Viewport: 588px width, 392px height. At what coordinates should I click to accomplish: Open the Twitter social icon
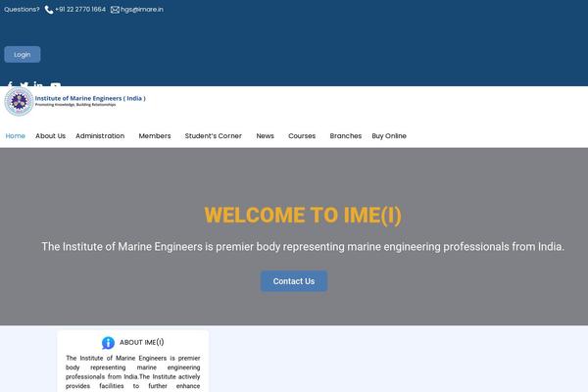click(x=24, y=84)
